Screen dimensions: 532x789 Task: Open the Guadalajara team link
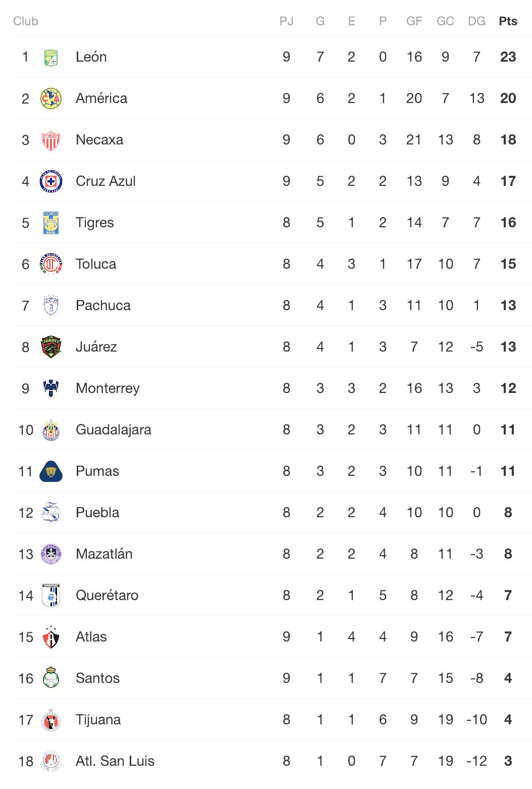click(114, 430)
